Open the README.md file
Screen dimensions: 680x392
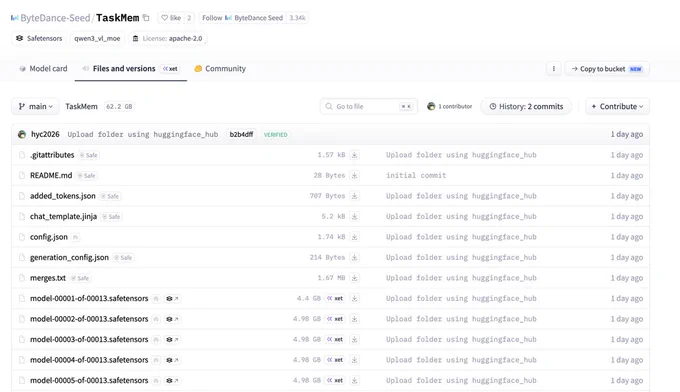[51, 175]
